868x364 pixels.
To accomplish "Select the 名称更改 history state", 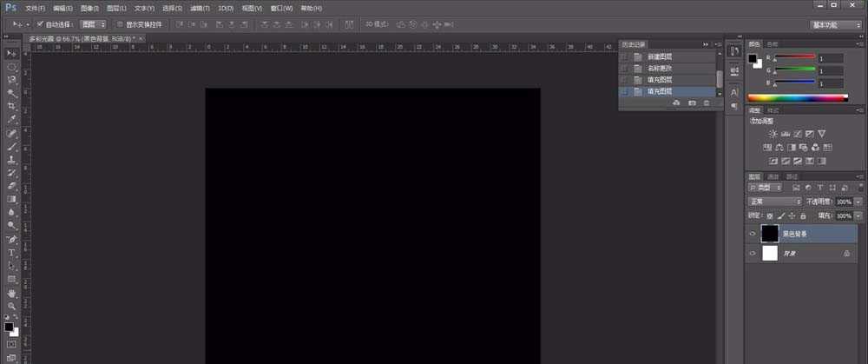I will pyautogui.click(x=660, y=68).
